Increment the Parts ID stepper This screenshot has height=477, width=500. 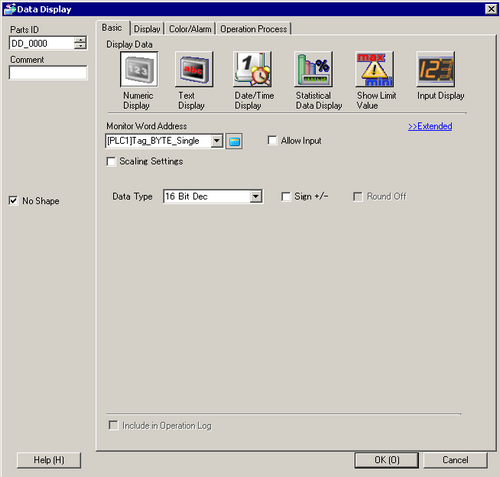point(80,40)
